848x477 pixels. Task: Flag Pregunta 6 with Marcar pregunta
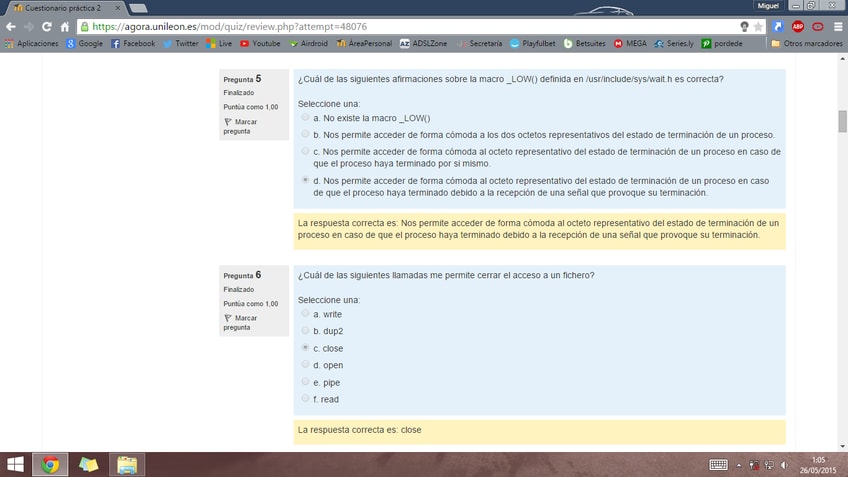click(241, 323)
